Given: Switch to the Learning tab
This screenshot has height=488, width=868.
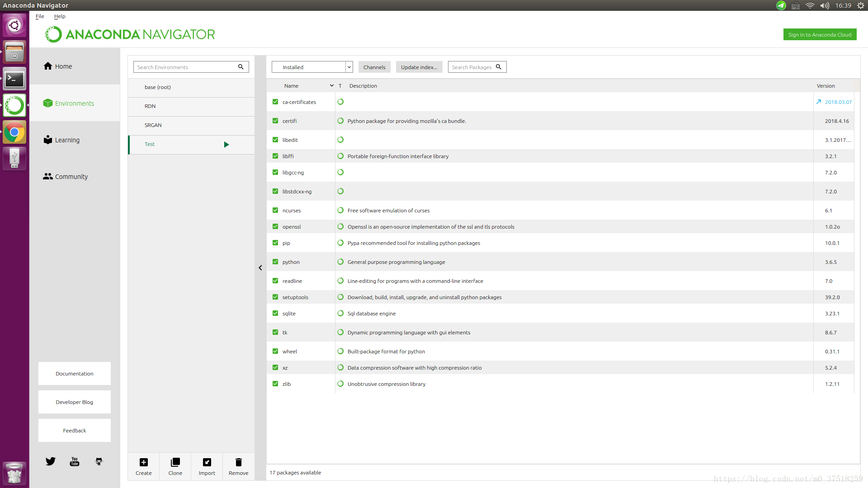Looking at the screenshot, I should coord(75,140).
